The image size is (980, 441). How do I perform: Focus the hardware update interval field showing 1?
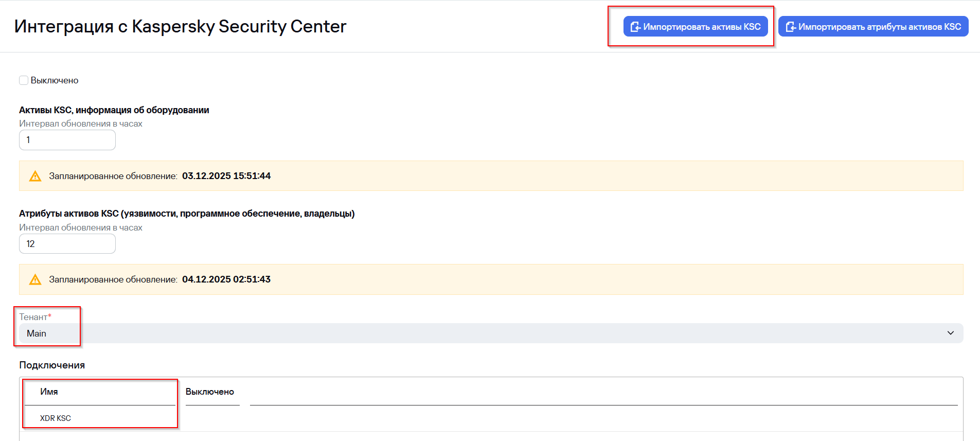67,140
